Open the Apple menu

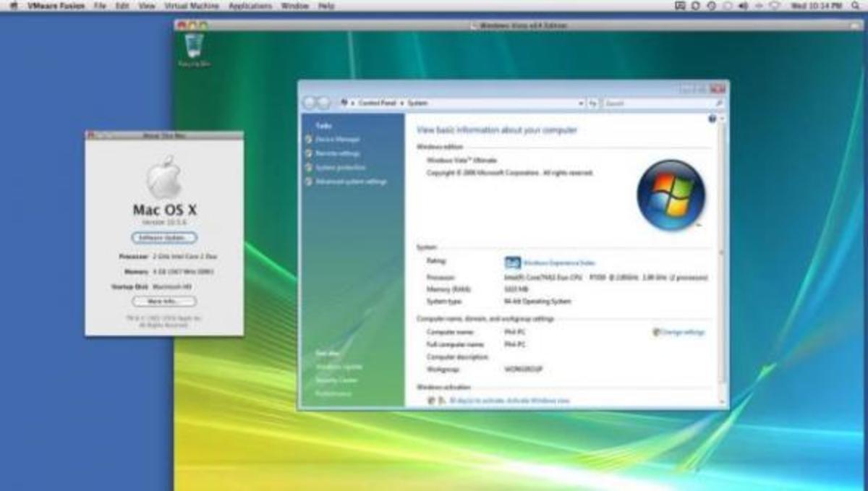pyautogui.click(x=12, y=6)
